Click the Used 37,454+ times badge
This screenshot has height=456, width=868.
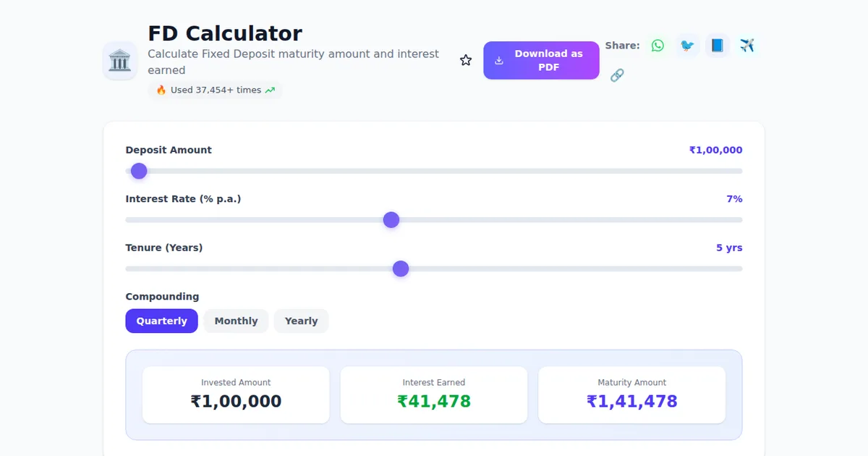(215, 90)
